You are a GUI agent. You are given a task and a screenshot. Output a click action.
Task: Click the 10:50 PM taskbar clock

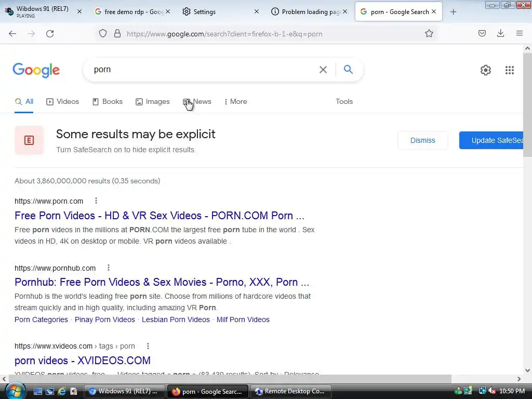click(x=512, y=391)
